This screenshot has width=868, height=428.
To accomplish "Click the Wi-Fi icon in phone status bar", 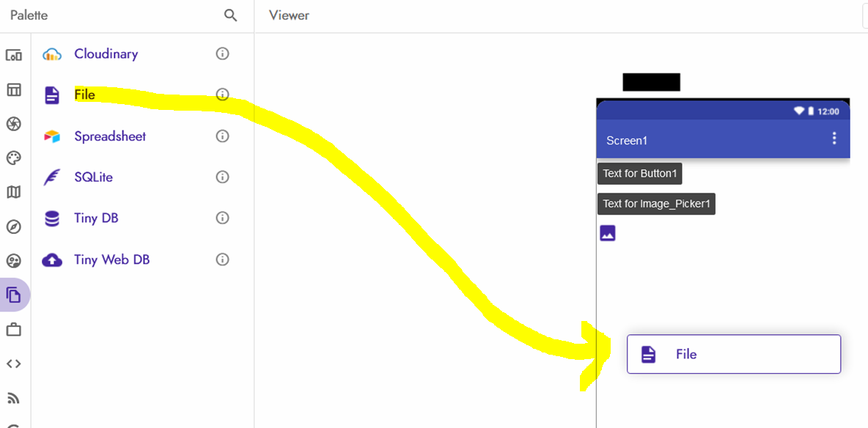I will click(799, 111).
